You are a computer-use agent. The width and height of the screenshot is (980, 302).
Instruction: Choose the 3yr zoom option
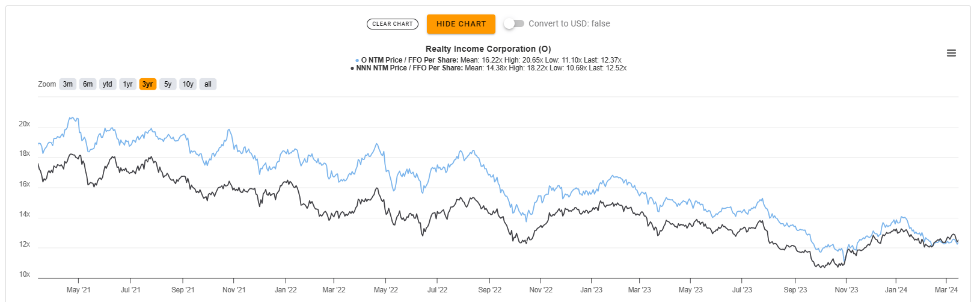click(148, 84)
